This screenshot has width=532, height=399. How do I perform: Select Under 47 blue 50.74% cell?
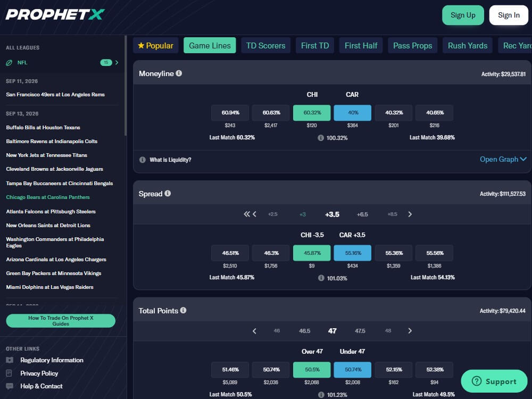tap(353, 370)
